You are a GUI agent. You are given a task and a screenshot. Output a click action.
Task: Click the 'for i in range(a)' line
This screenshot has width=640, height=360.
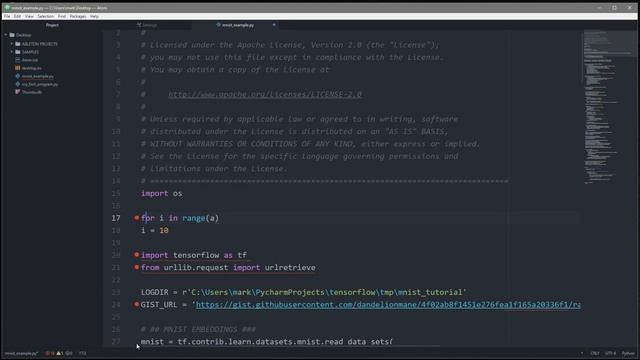[180, 218]
